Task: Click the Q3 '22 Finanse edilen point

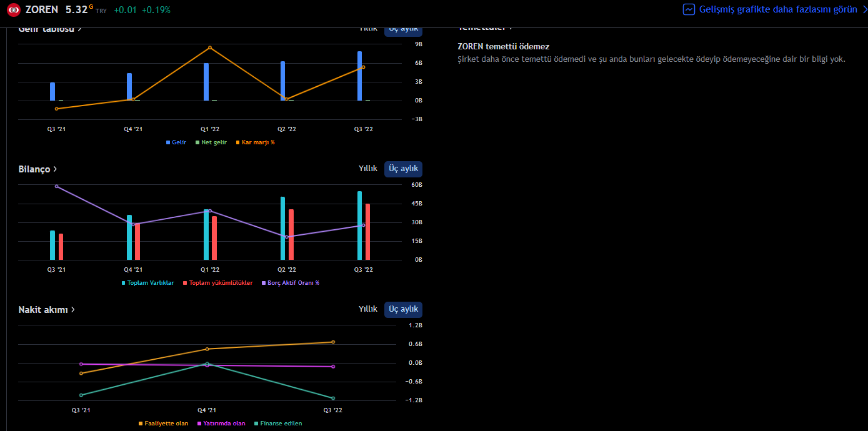Action: click(x=333, y=398)
